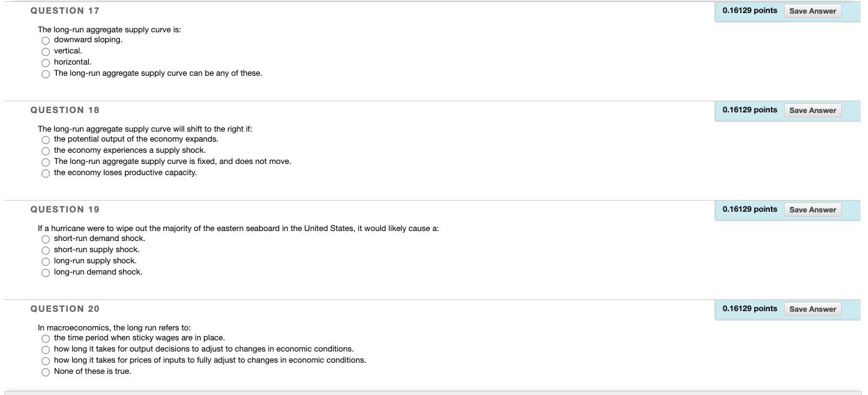Image resolution: width=868 pixels, height=395 pixels.
Task: Select 'short-run demand shock' in Question 19
Action: coord(45,239)
